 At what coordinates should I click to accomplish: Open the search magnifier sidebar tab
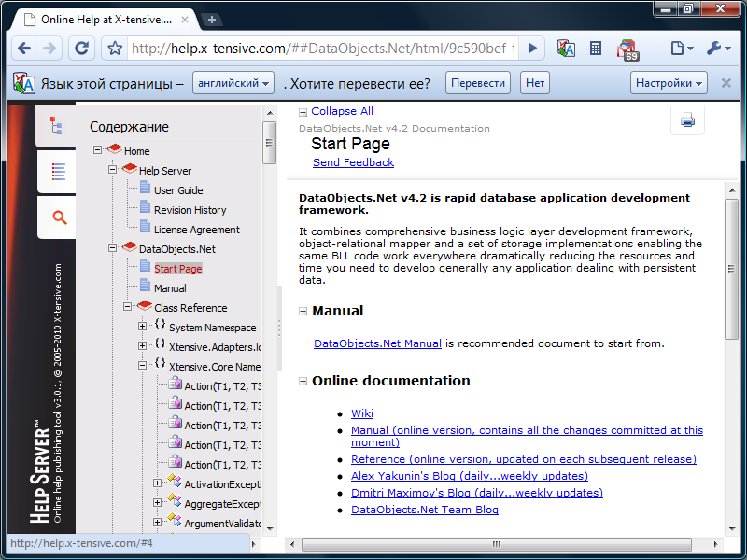(59, 217)
